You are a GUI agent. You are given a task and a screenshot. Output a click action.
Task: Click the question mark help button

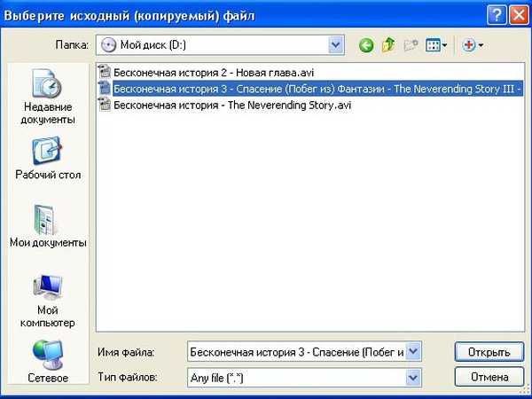497,13
